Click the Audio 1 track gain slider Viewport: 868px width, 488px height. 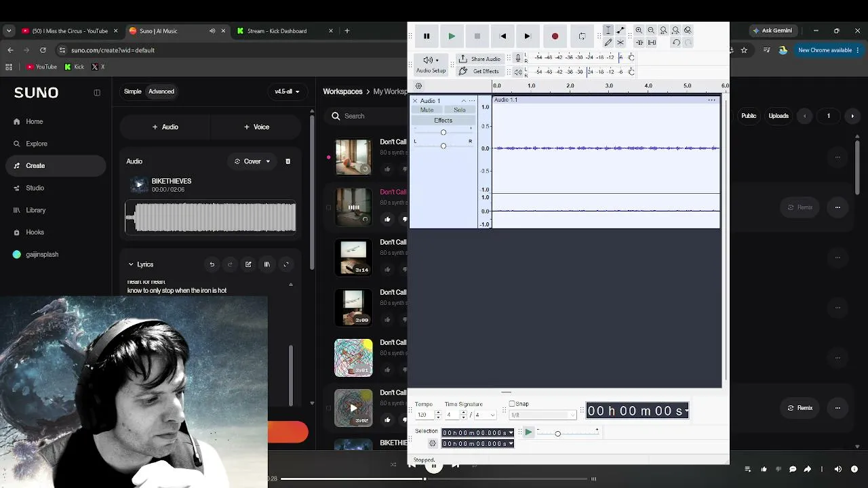[443, 132]
